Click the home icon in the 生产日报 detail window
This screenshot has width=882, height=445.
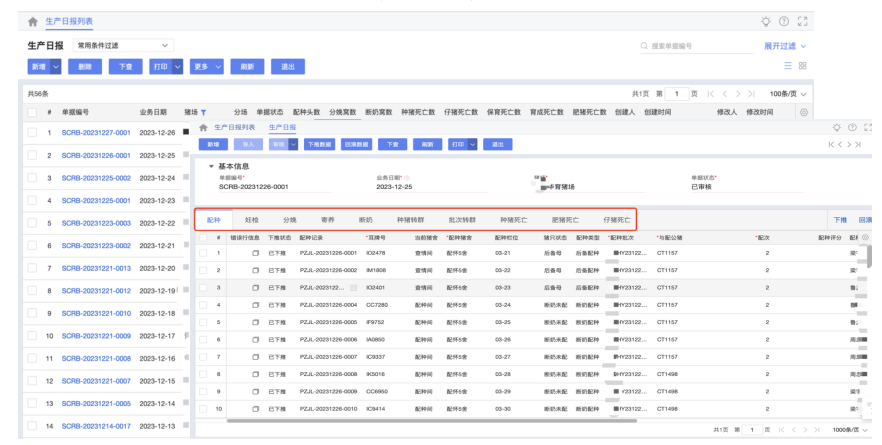point(204,128)
